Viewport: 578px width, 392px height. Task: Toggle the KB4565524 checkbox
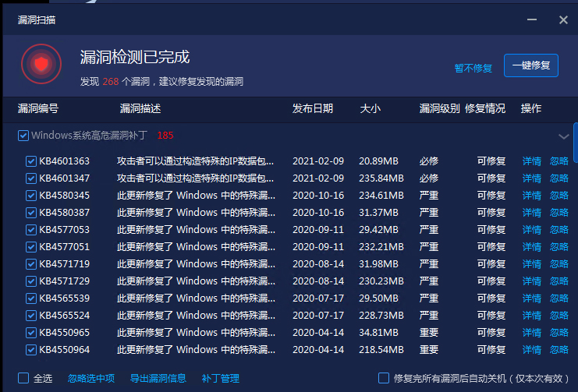pos(31,316)
